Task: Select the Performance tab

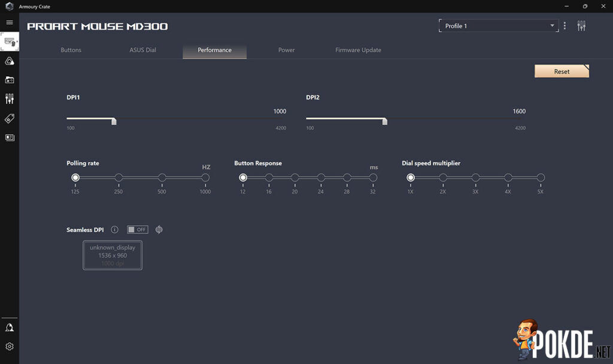Action: pyautogui.click(x=215, y=50)
